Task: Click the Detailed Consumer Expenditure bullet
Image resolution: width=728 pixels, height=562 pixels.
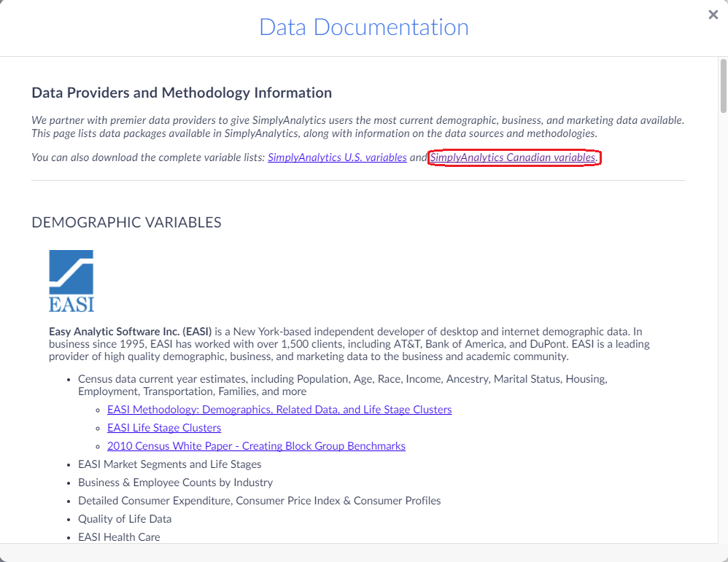Action: click(259, 501)
